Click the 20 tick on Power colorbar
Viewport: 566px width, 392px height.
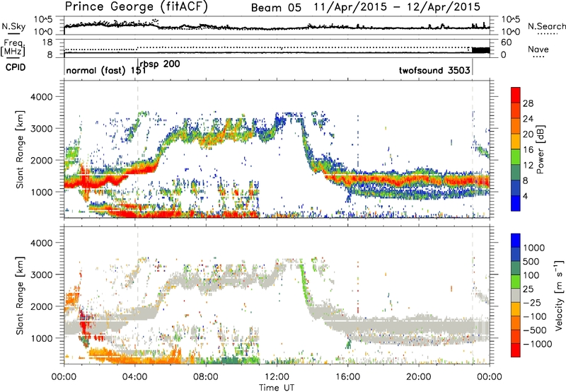click(x=528, y=134)
